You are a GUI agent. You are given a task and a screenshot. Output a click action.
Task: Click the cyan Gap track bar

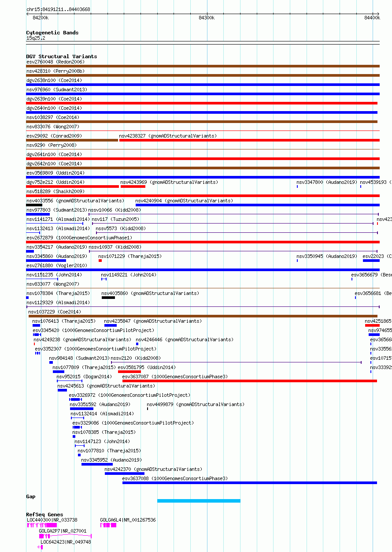[x=199, y=501]
